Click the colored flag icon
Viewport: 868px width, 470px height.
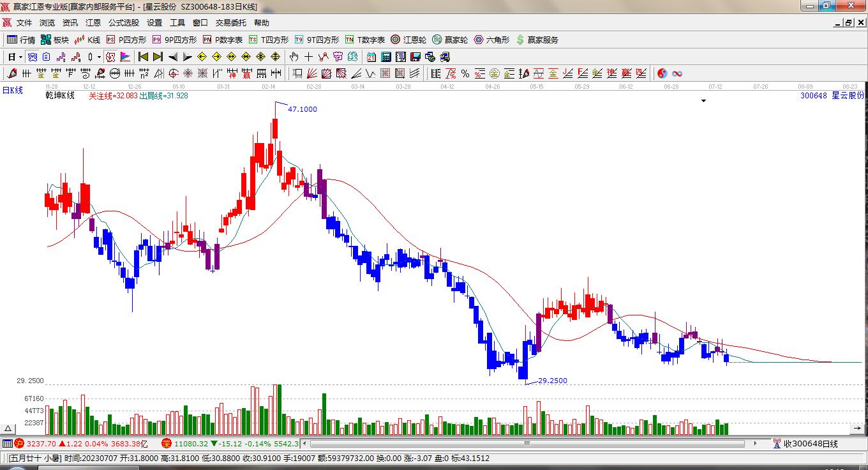(124, 57)
